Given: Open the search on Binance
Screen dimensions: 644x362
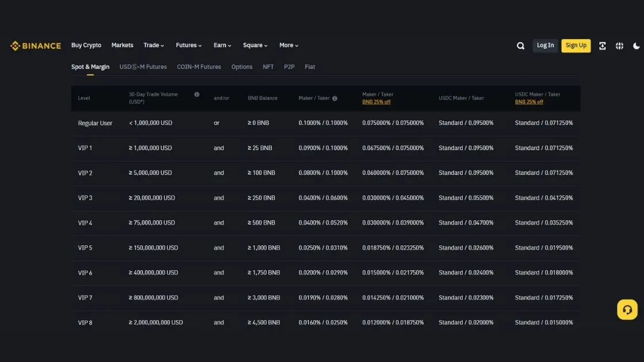Looking at the screenshot, I should click(x=520, y=45).
